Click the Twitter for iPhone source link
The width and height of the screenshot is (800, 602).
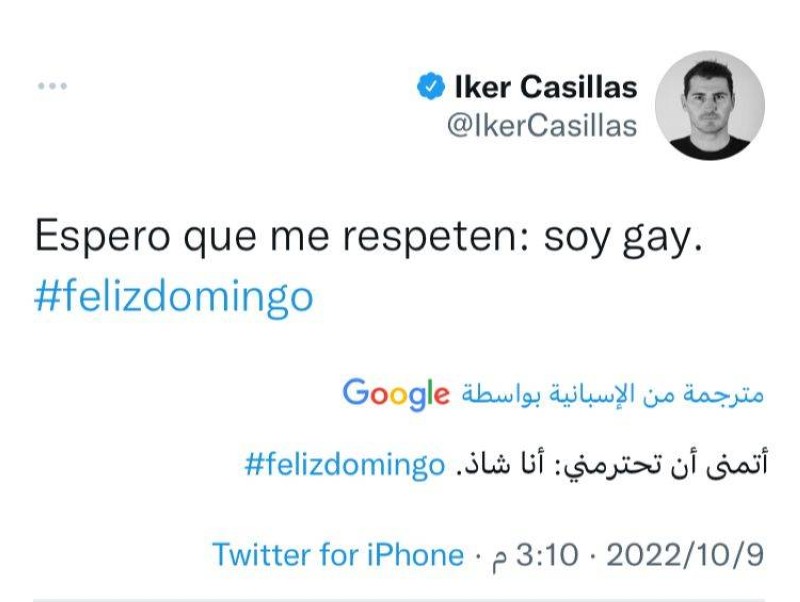(338, 555)
